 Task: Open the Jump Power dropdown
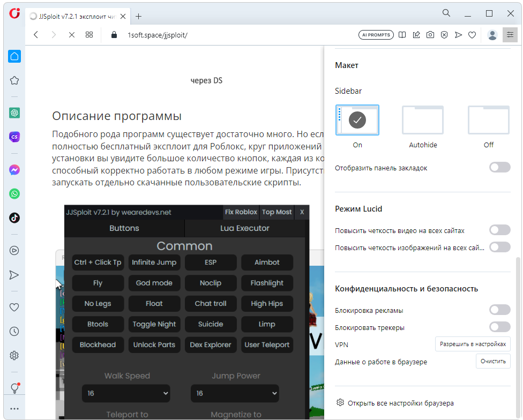[x=235, y=393]
